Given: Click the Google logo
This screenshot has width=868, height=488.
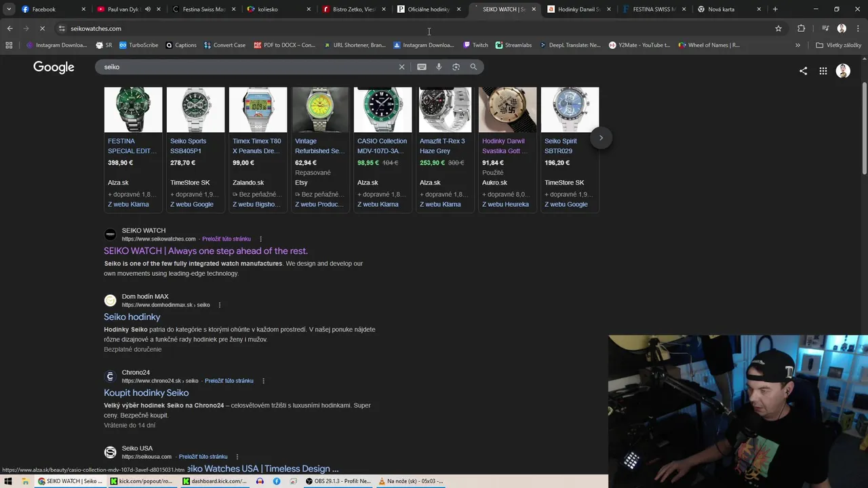Looking at the screenshot, I should click(x=54, y=67).
